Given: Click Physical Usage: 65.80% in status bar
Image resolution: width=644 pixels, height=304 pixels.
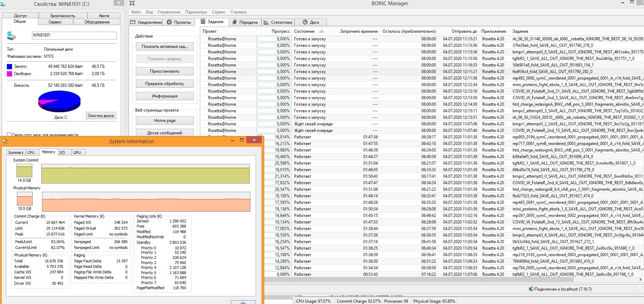Looking at the screenshot, I should (434, 301).
